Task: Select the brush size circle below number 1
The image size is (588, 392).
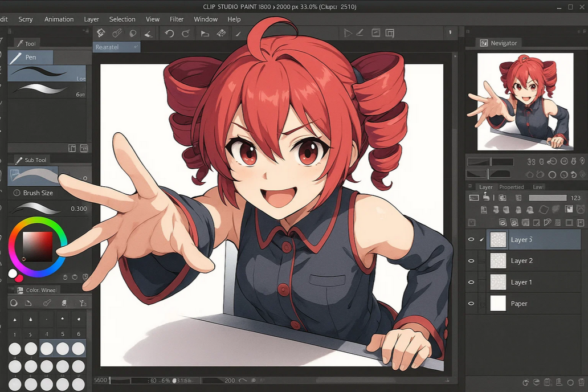Action: 15,349
